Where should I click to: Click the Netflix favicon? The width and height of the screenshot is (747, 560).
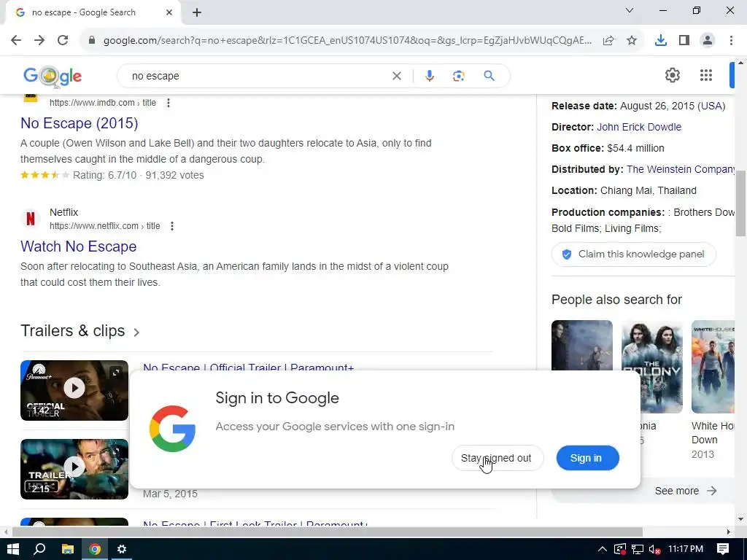31,219
